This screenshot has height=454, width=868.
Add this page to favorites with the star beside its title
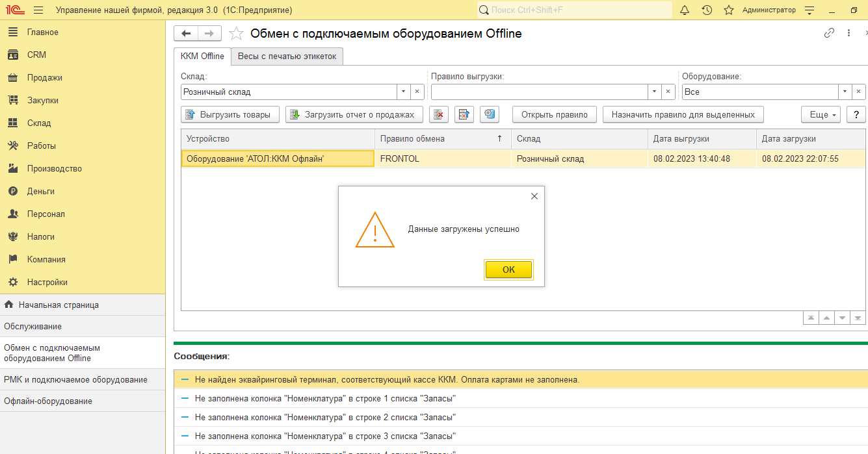tap(237, 34)
